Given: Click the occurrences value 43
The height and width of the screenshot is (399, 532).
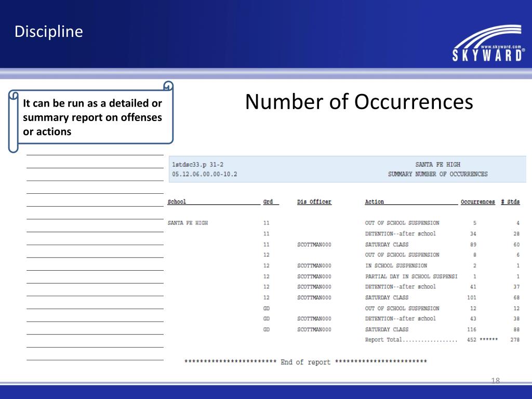Looking at the screenshot, I should [x=473, y=318].
